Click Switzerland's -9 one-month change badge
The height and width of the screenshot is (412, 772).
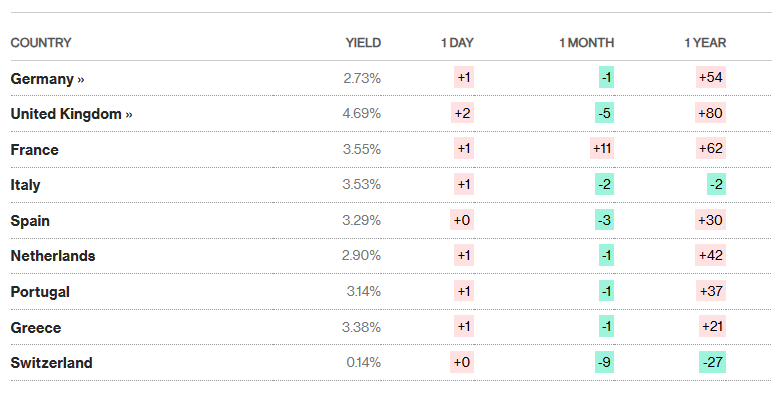click(x=605, y=363)
